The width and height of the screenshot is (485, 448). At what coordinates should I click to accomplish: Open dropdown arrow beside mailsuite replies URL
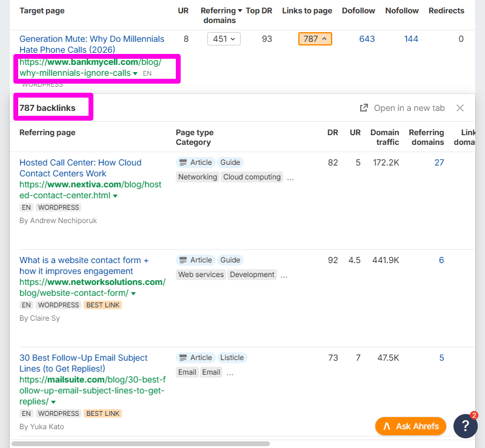point(53,402)
